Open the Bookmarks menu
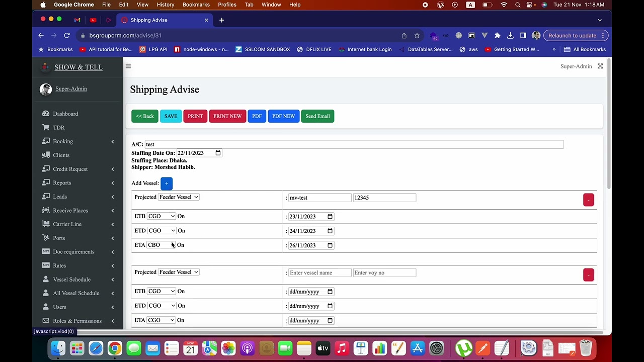 196,5
